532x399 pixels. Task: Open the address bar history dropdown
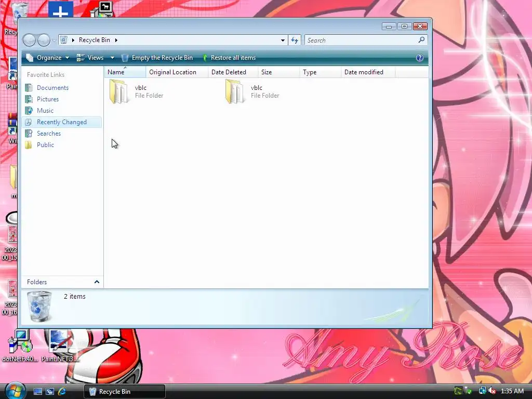(x=283, y=41)
